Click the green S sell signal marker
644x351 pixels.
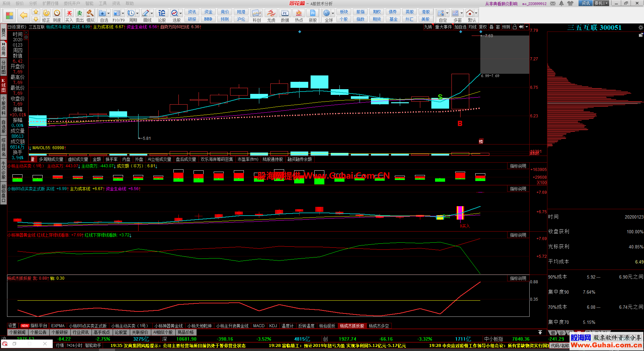pyautogui.click(x=440, y=97)
